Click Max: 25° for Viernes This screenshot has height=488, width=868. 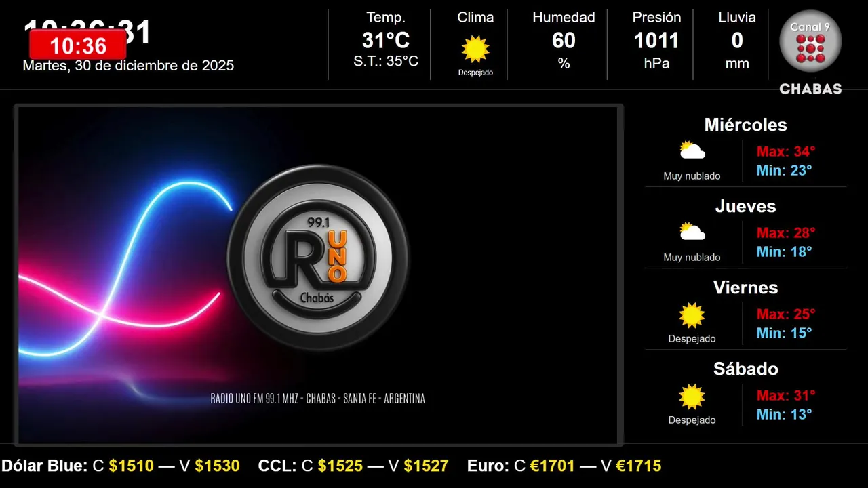coord(786,314)
